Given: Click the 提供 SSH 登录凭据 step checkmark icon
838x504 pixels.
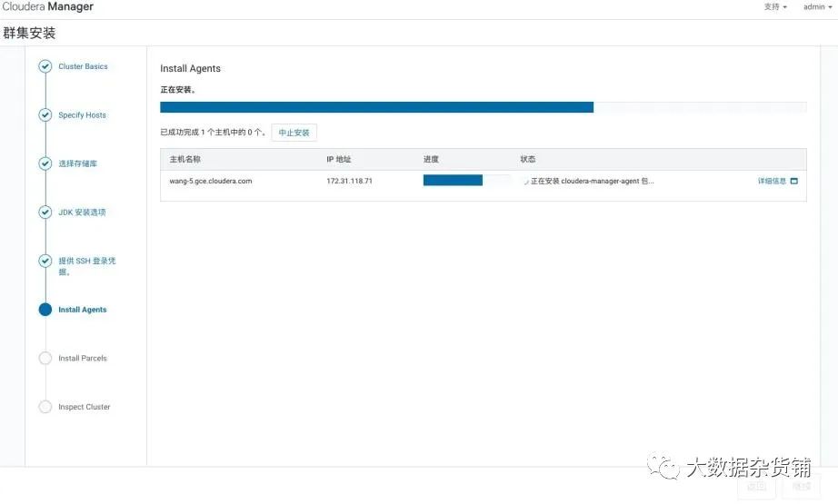Looking at the screenshot, I should tap(45, 261).
